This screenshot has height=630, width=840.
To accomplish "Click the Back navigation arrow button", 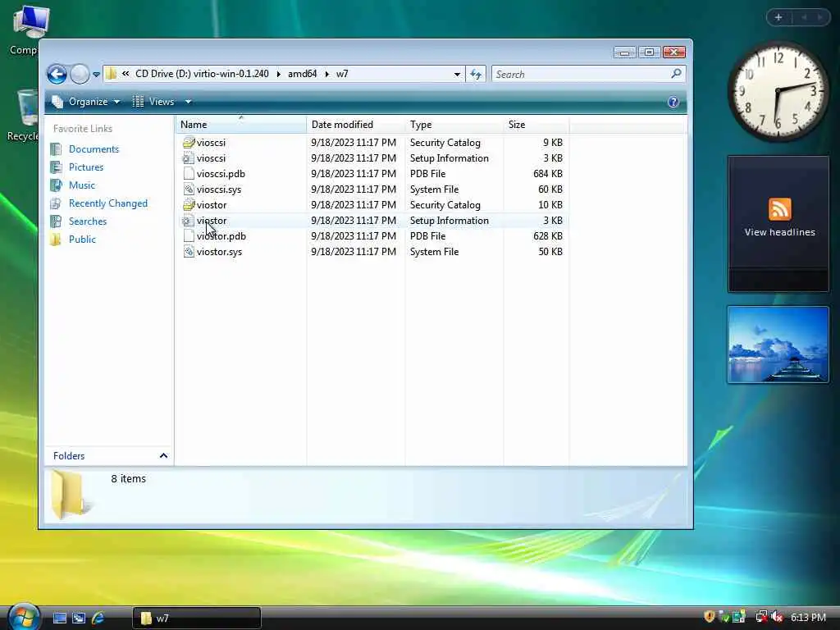I will 57,74.
